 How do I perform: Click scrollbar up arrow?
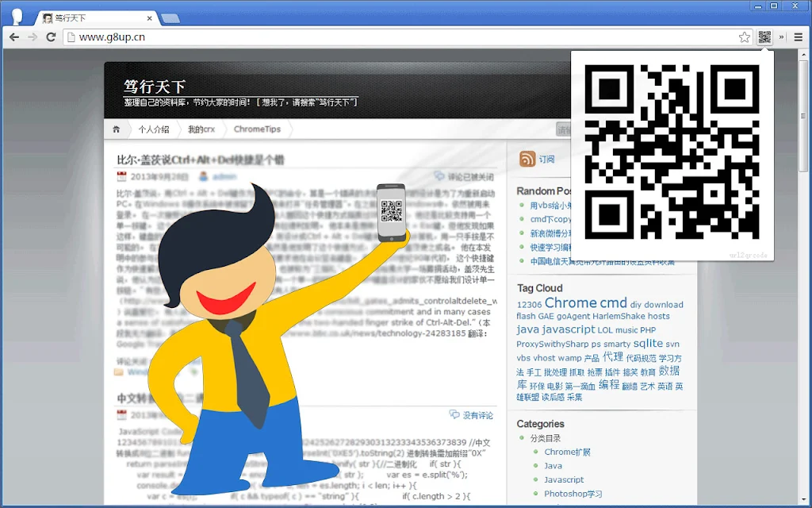[803, 55]
